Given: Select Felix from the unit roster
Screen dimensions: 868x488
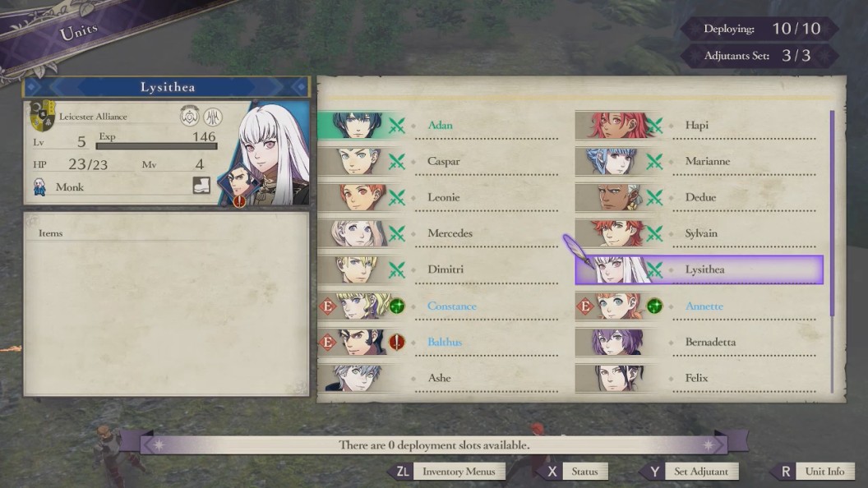Looking at the screenshot, I should click(x=696, y=378).
